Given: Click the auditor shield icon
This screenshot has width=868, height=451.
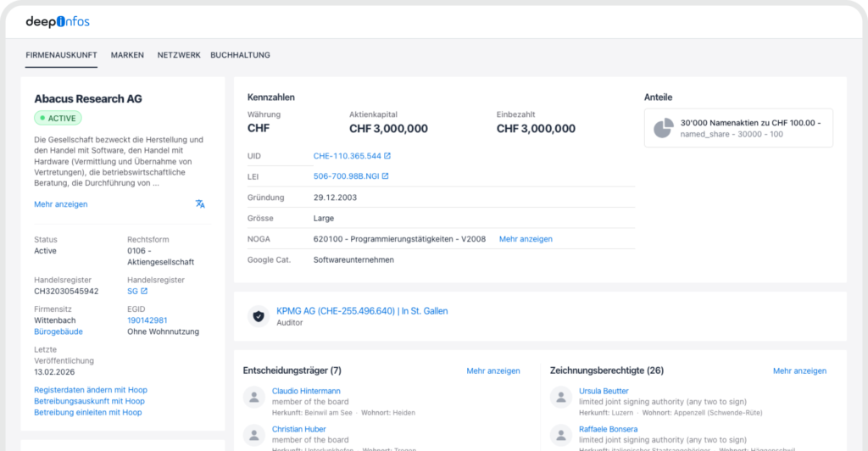Looking at the screenshot, I should click(259, 316).
